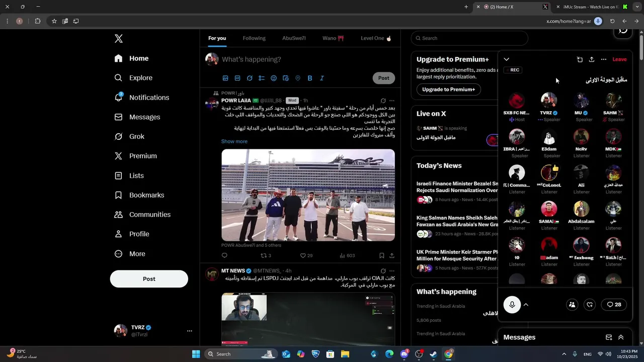Expand microphone options chevron in Space
Viewport: 644px width, 362px height.
526,305
